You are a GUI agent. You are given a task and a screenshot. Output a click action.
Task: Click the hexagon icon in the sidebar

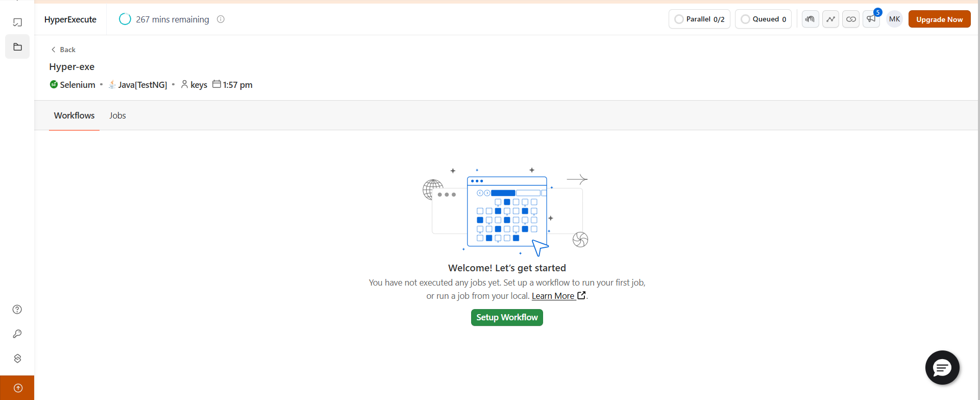(x=17, y=359)
